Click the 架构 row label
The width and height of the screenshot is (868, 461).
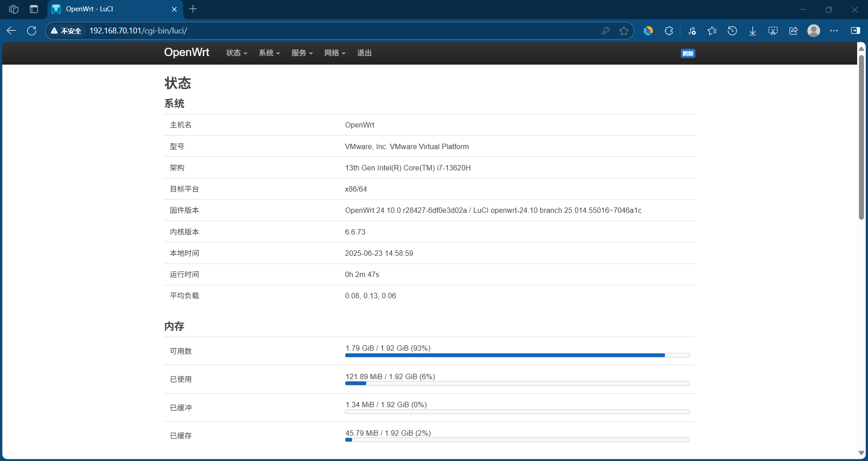point(177,168)
